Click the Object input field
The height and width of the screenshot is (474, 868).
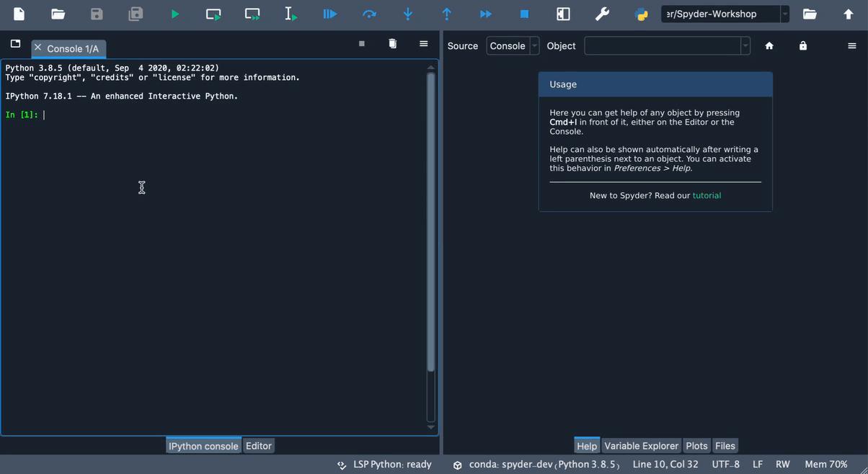point(663,45)
